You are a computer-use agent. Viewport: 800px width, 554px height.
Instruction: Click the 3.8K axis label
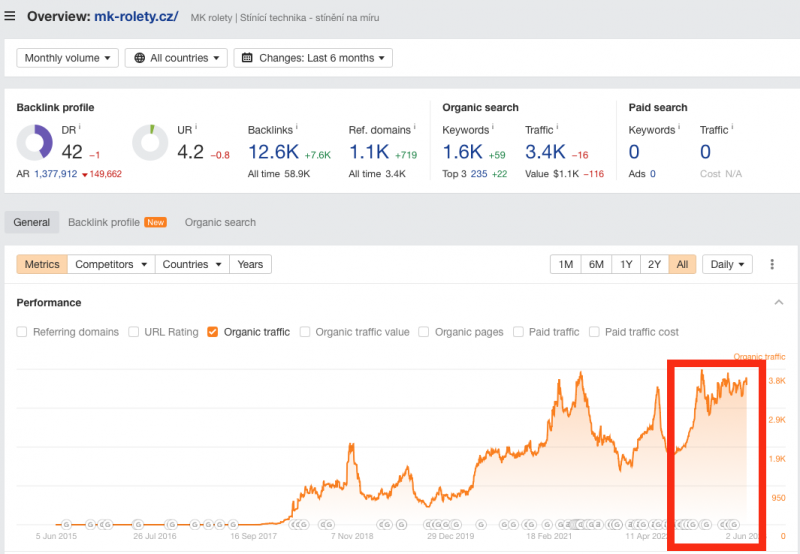[777, 381]
